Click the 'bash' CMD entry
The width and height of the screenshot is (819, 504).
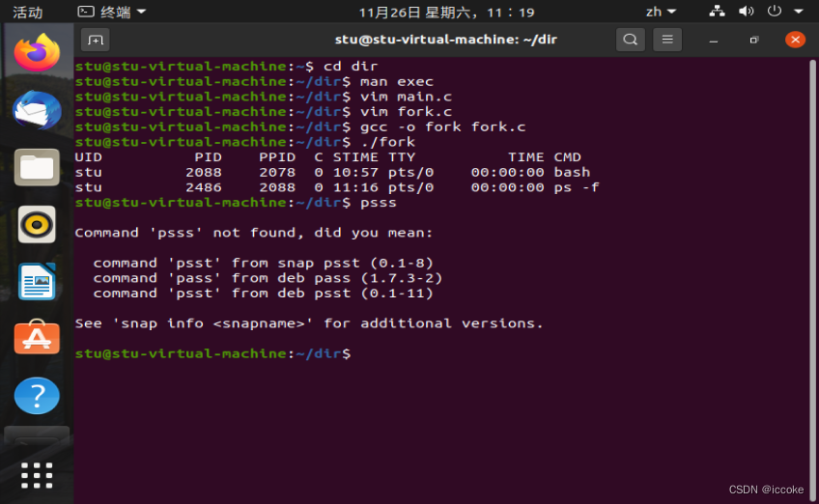coord(572,173)
